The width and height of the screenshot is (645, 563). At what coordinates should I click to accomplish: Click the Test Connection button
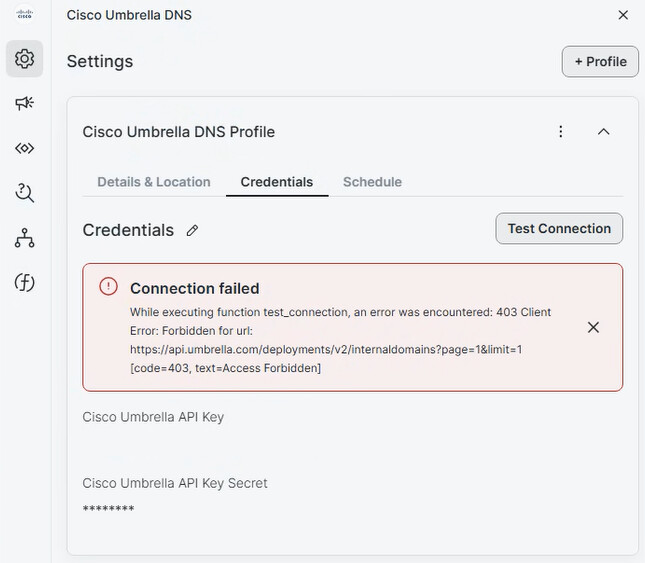[559, 228]
